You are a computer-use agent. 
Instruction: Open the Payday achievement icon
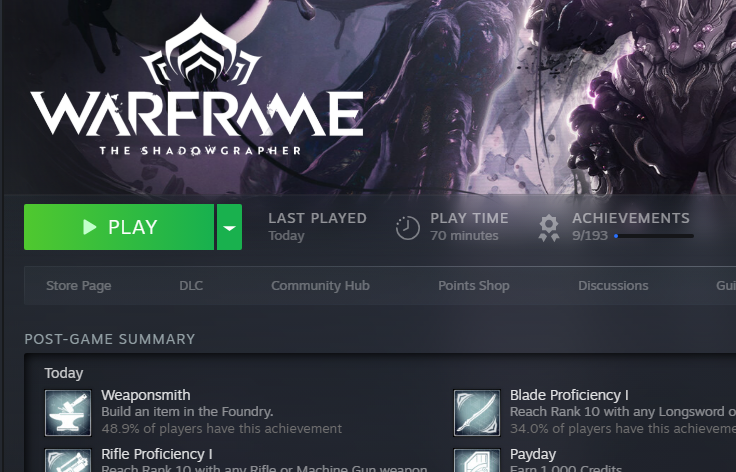click(477, 460)
